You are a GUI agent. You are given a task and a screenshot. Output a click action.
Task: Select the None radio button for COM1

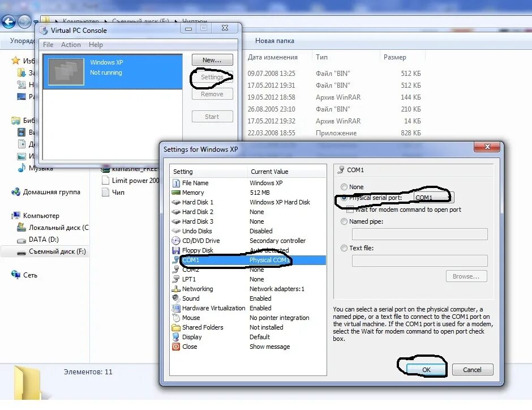344,187
